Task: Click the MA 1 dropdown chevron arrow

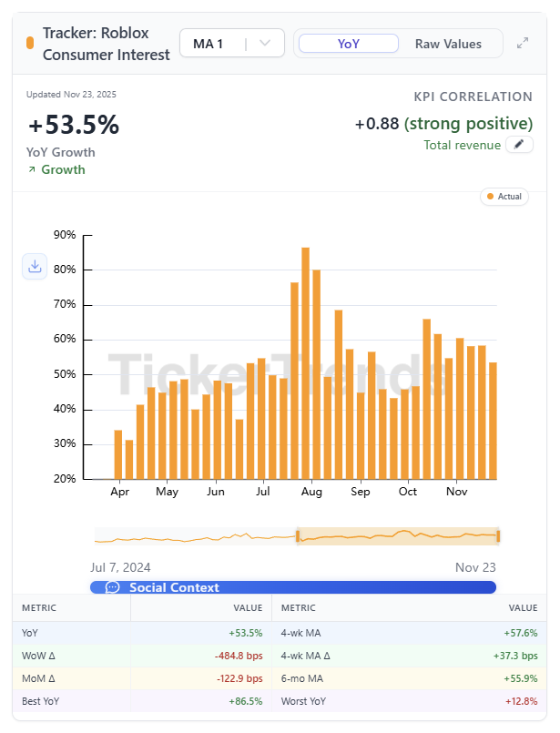Action: click(x=265, y=43)
